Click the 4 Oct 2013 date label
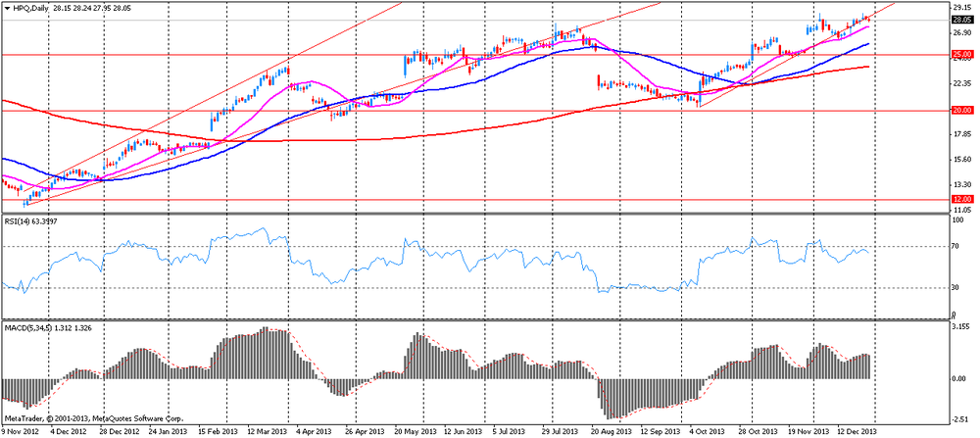Image resolution: width=980 pixels, height=438 pixels. 709,431
